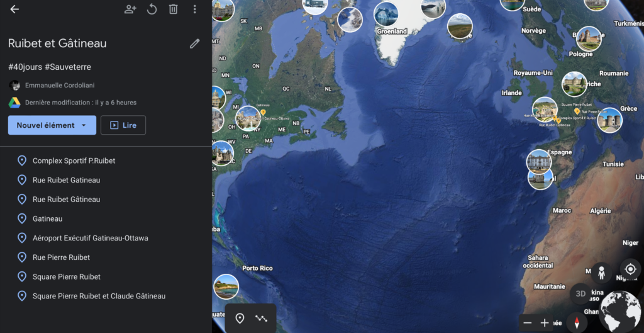Fly to my location target icon
The image size is (644, 333).
click(x=630, y=269)
